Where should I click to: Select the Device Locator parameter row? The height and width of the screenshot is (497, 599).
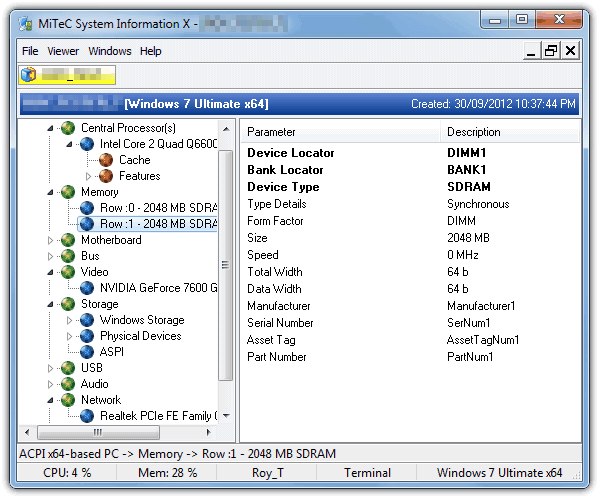click(x=410, y=153)
